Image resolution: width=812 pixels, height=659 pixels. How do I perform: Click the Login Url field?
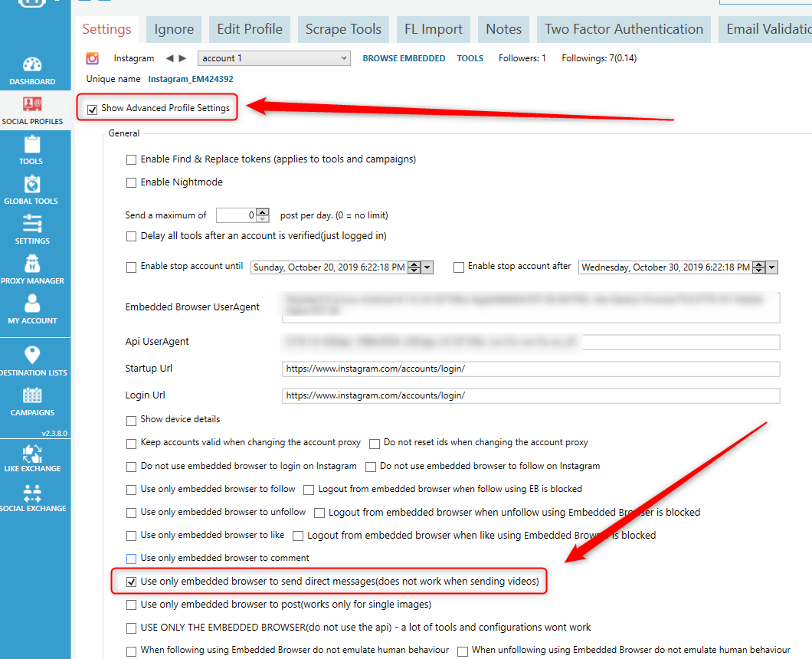[x=531, y=396]
